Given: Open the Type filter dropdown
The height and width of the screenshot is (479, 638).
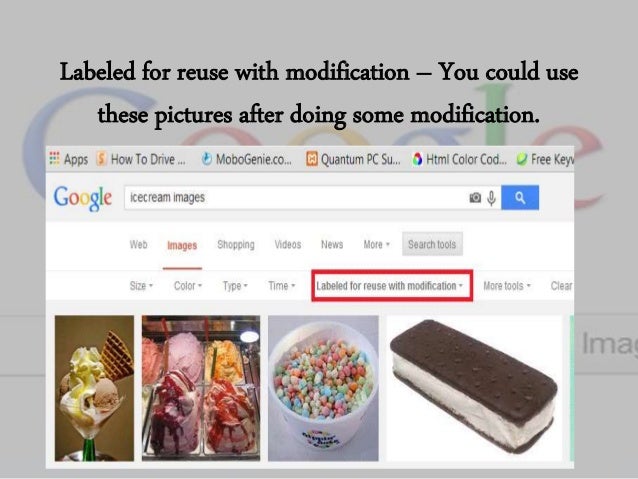Looking at the screenshot, I should pos(235,286).
